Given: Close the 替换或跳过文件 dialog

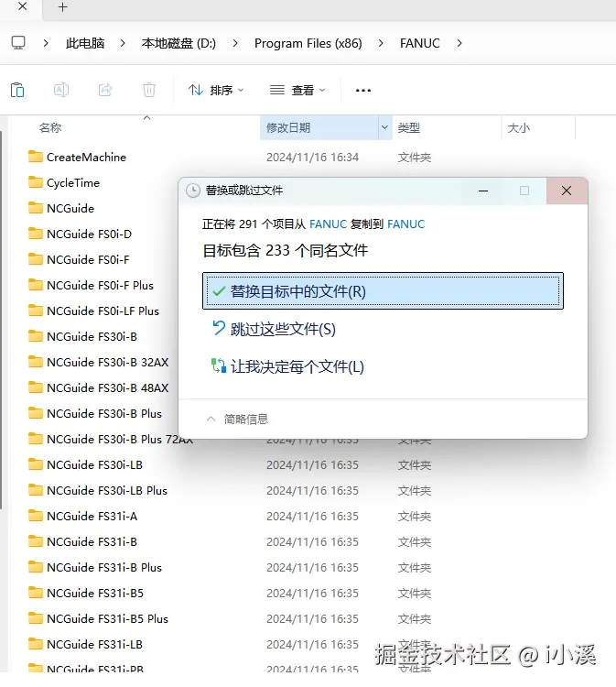Looking at the screenshot, I should [x=567, y=191].
